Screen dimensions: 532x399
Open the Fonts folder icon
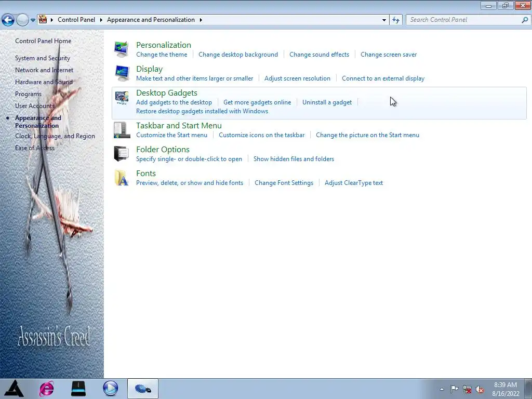(122, 178)
